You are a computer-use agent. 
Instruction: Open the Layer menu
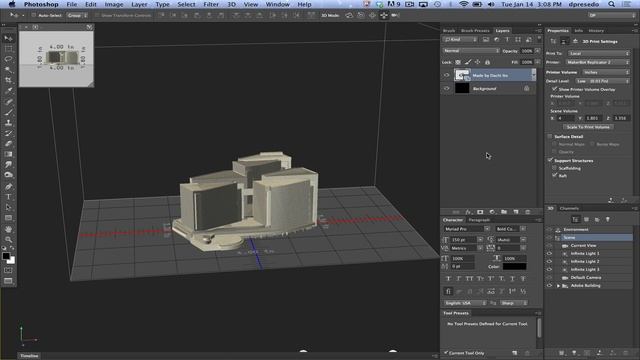139,4
